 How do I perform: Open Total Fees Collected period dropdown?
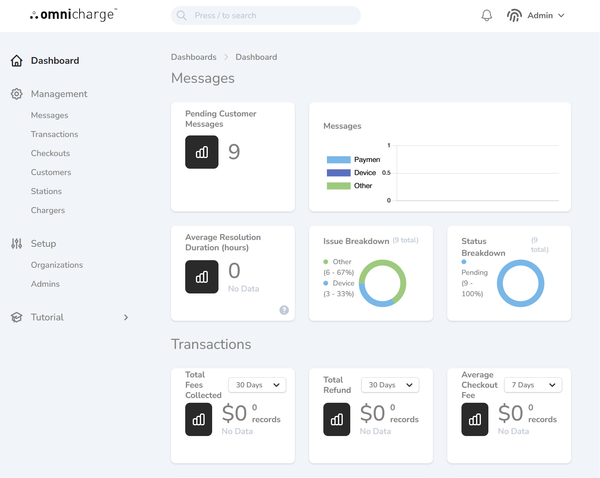click(x=257, y=385)
